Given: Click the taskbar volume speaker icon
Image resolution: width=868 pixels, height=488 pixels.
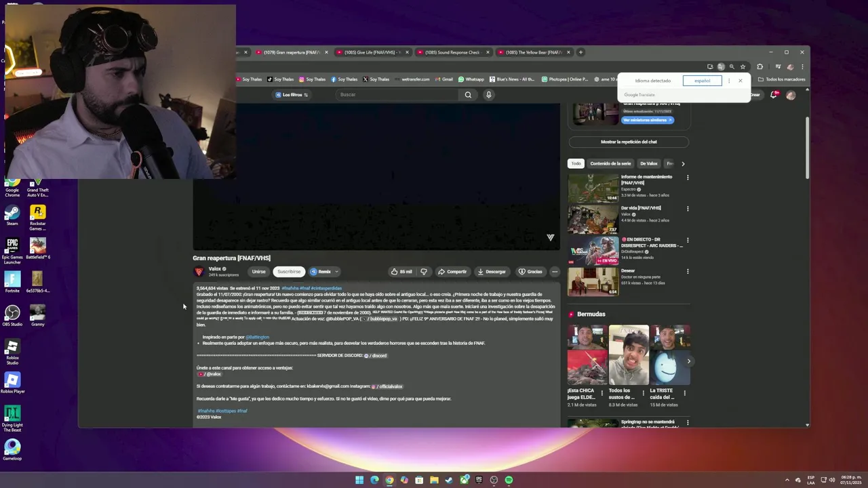Looking at the screenshot, I should click(832, 480).
